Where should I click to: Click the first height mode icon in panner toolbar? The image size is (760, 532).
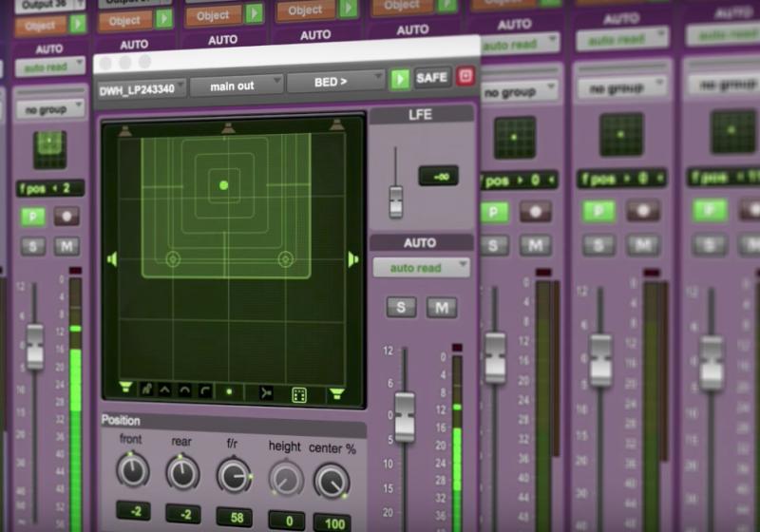pyautogui.click(x=146, y=389)
